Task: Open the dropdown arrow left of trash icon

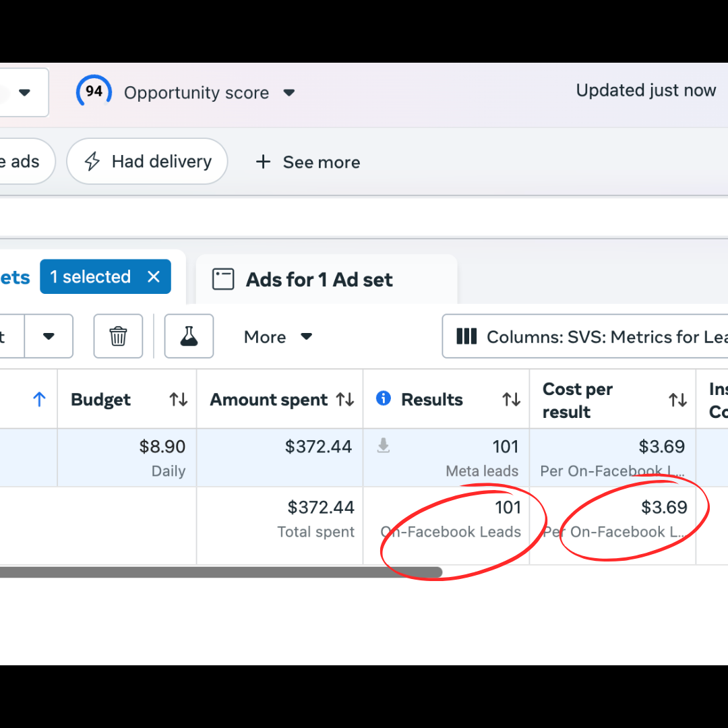Action: coord(49,336)
